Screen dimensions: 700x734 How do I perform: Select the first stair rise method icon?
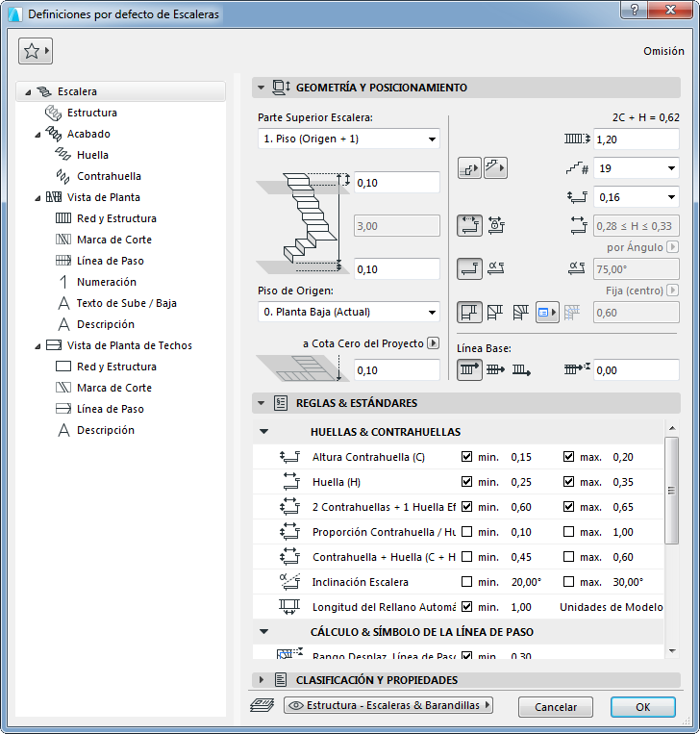pyautogui.click(x=469, y=168)
